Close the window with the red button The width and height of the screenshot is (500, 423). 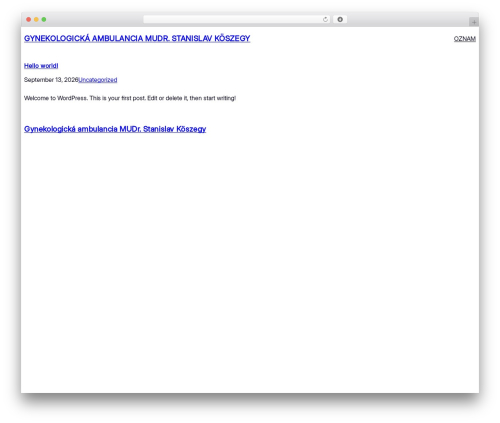point(29,19)
